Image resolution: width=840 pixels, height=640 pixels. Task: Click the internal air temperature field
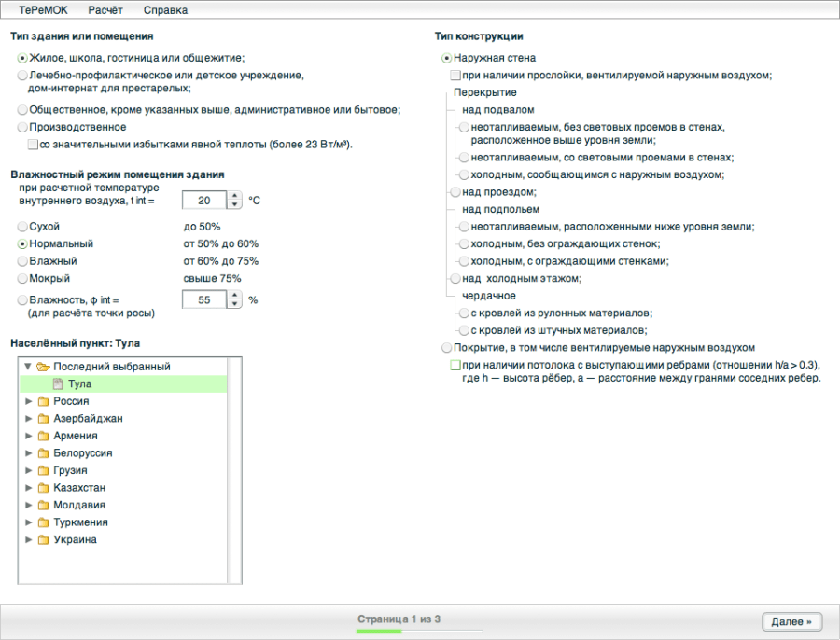click(203, 201)
